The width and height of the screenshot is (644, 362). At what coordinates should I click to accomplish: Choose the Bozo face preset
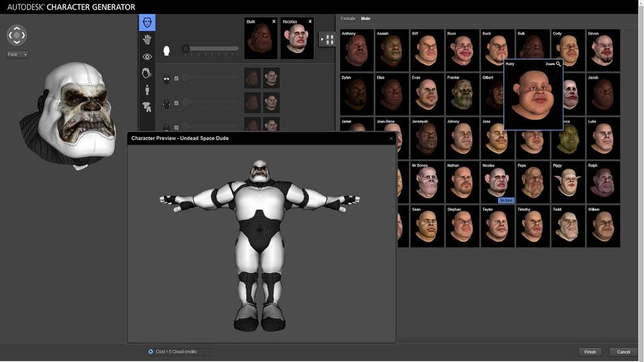point(462,50)
